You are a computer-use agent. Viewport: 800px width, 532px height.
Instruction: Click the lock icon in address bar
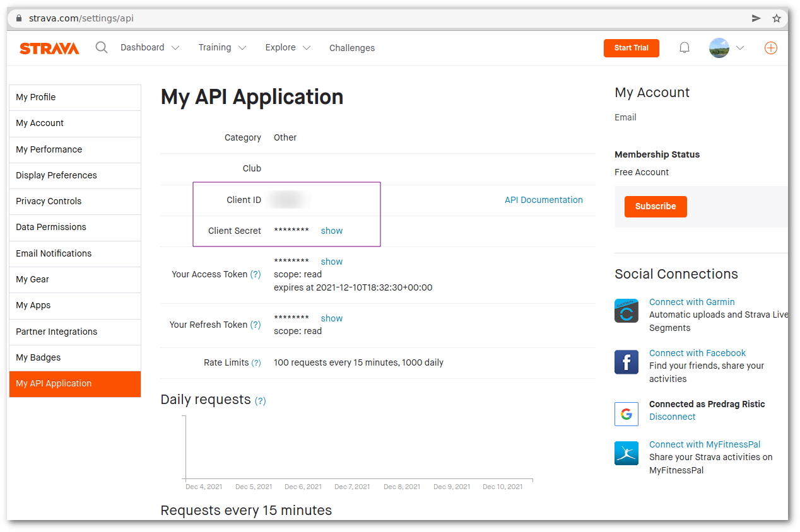pos(19,18)
